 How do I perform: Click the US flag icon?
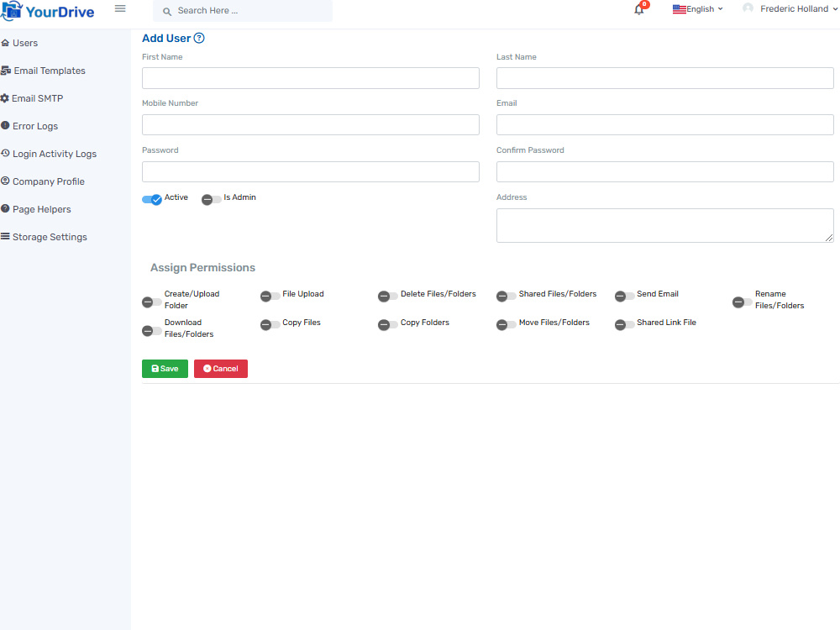pos(680,9)
